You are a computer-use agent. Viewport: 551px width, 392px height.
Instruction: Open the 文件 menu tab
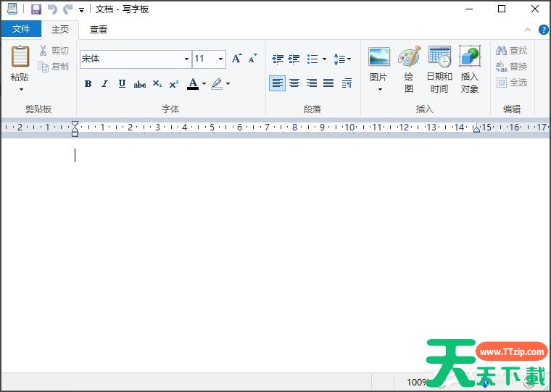pyautogui.click(x=21, y=29)
